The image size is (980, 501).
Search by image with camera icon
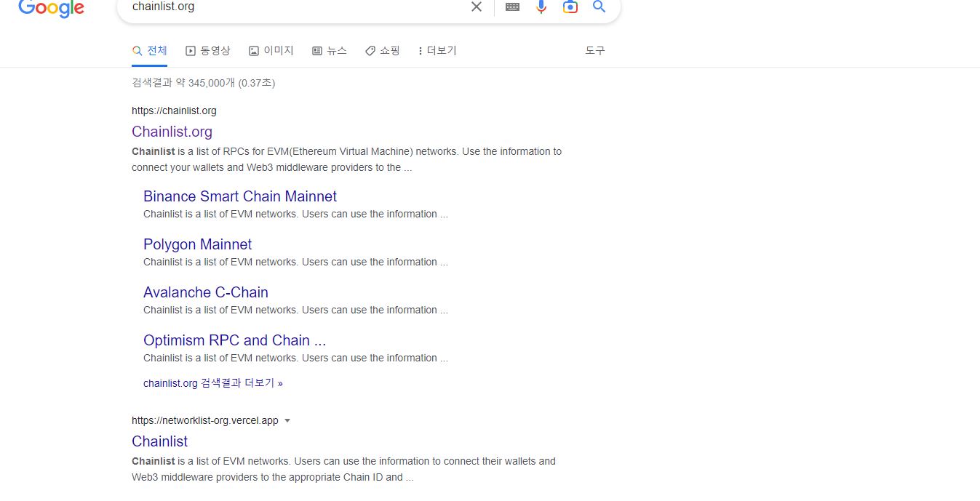[570, 7]
